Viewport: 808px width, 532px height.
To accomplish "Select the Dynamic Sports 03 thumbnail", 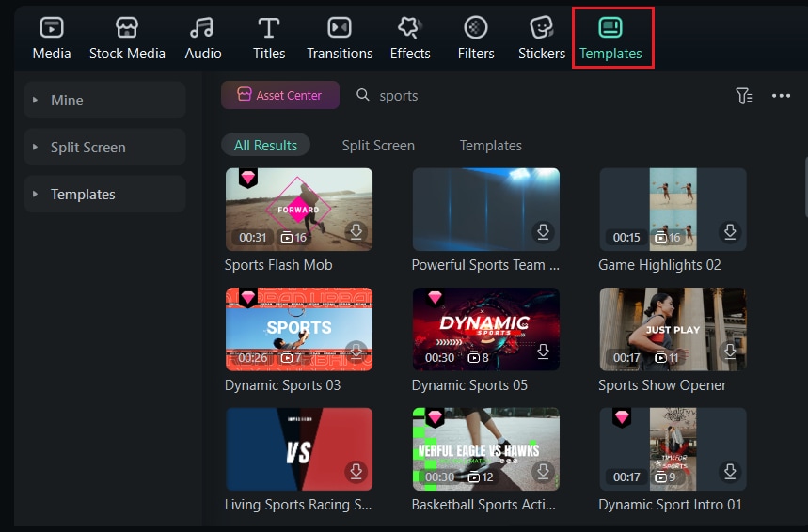I will 299,329.
